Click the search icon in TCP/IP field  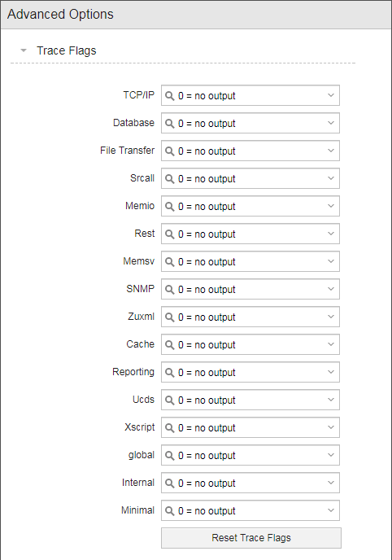pos(170,96)
